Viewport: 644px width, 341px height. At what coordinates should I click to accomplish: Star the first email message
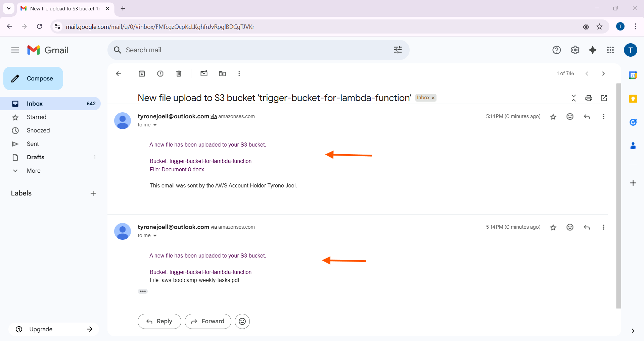(553, 117)
